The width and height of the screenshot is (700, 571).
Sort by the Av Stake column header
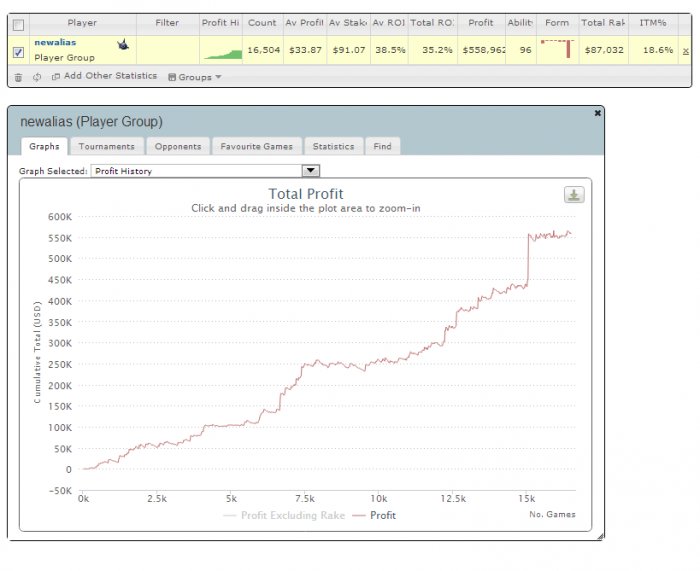(348, 23)
